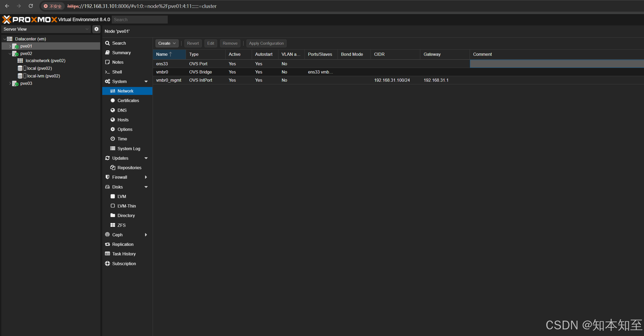Collapse the System menu section arrow
Image resolution: width=644 pixels, height=336 pixels.
tap(146, 81)
